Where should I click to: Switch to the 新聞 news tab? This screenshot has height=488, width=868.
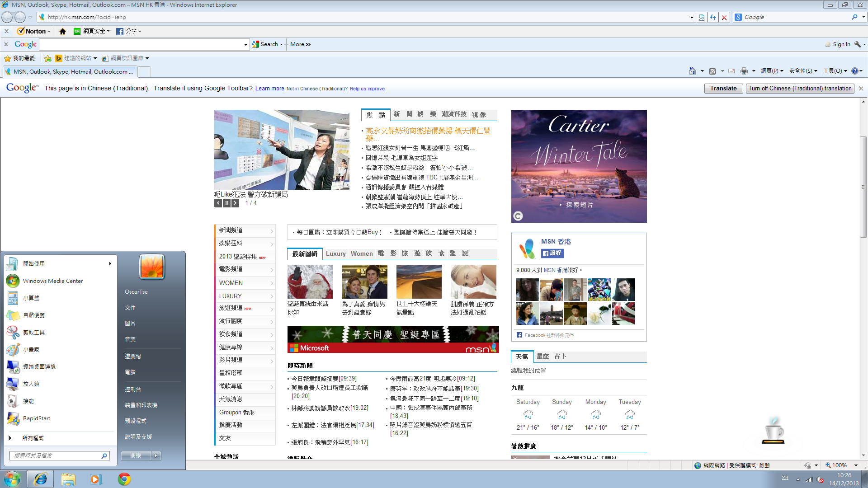403,114
